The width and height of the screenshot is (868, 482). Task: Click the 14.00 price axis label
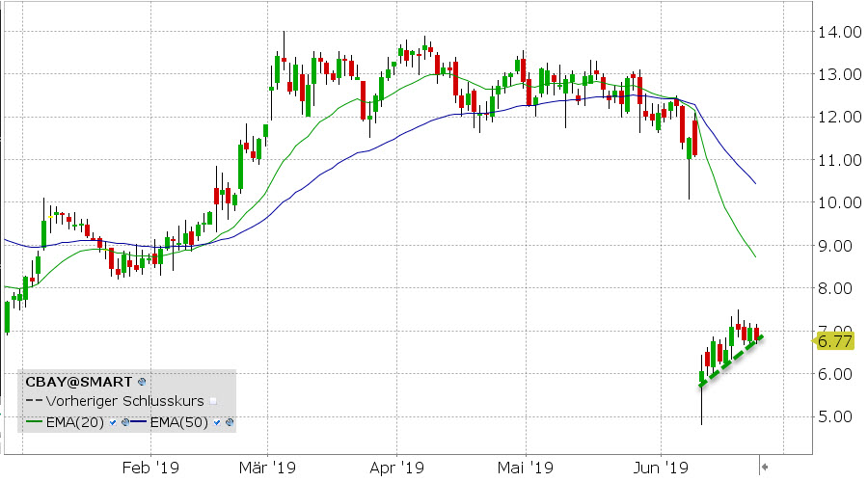point(840,32)
